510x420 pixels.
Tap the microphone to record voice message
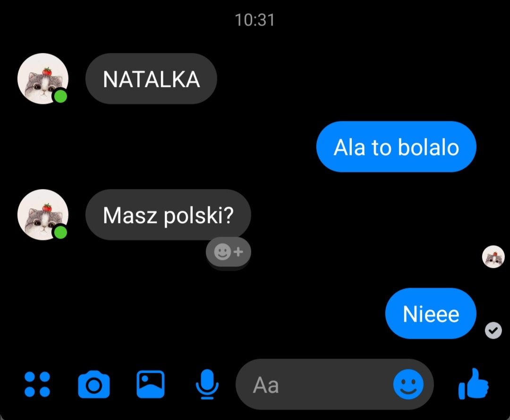point(207,384)
